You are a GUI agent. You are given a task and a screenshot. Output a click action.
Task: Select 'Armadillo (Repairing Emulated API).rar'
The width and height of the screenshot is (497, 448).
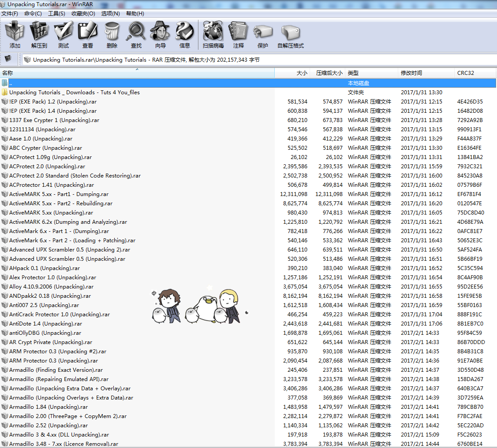pos(59,379)
